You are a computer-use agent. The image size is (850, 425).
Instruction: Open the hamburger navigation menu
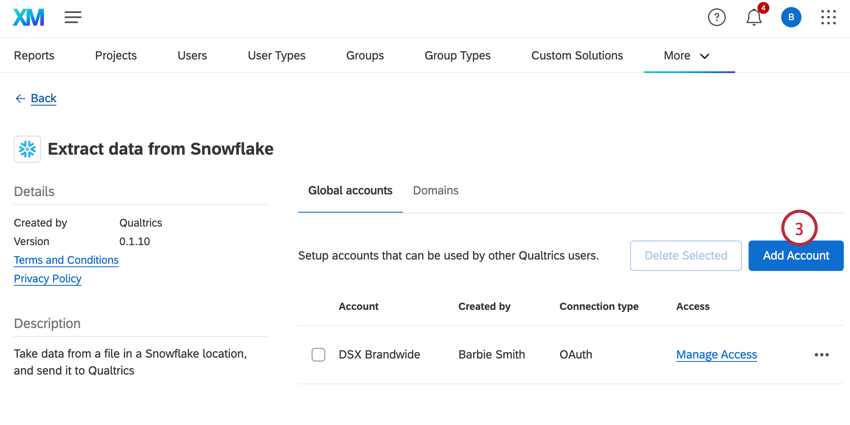pyautogui.click(x=73, y=17)
